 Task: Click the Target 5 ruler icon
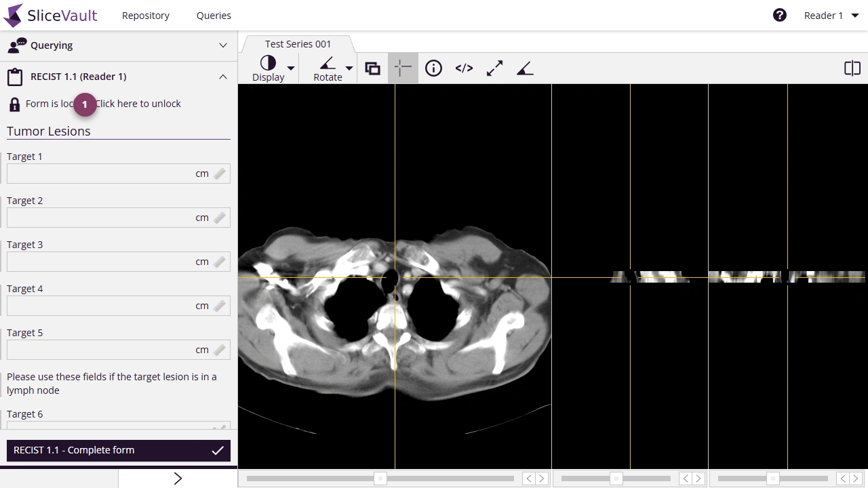[219, 350]
